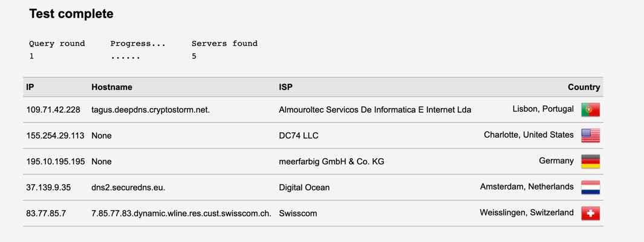
Task: Click the Lisbon, Portugal location text
Action: [543, 109]
